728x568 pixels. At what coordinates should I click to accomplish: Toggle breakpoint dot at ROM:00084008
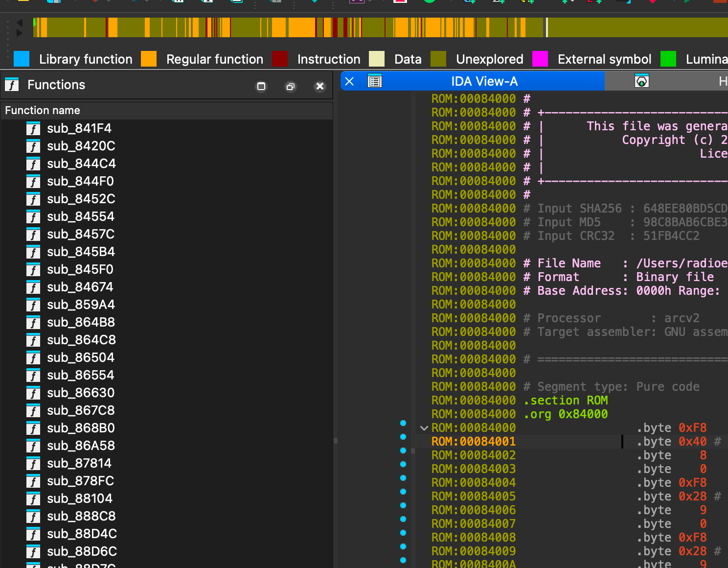[403, 533]
